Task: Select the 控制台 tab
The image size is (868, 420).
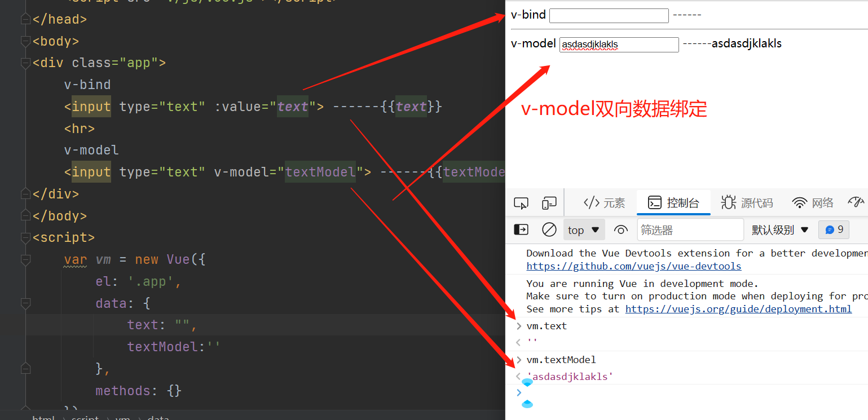Action: 673,203
